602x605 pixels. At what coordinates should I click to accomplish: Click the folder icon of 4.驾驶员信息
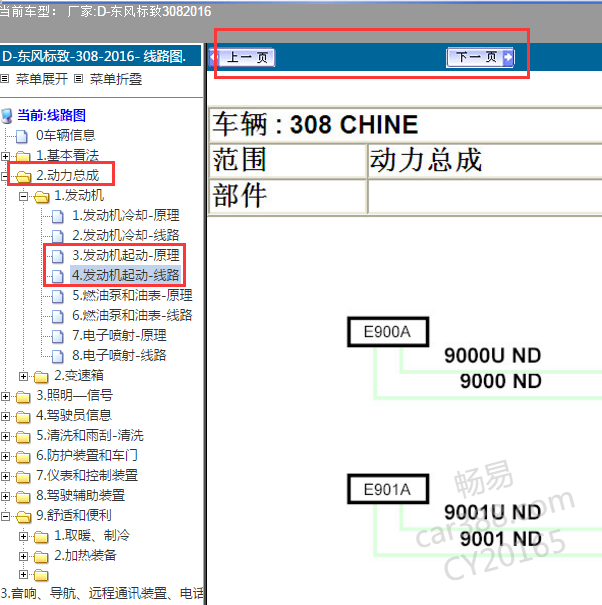click(23, 417)
